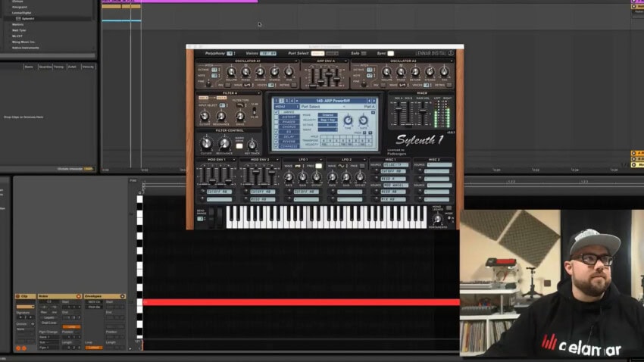Toggle Mono Legato button

tap(449, 208)
